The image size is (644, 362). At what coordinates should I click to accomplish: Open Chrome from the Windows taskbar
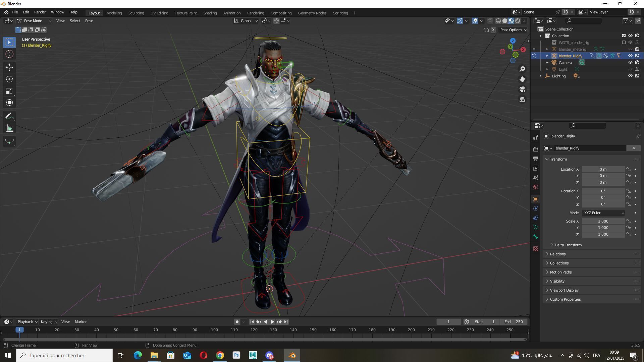pyautogui.click(x=220, y=355)
